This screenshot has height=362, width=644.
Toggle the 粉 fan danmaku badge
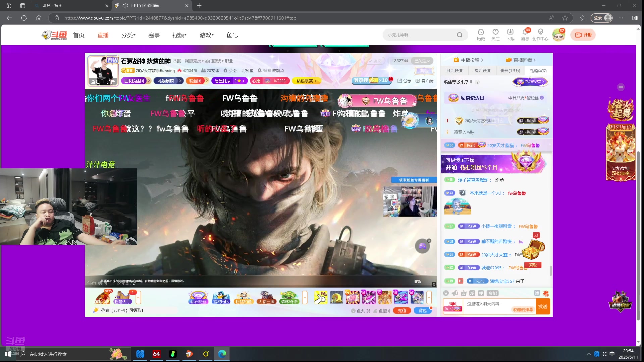tap(472, 293)
